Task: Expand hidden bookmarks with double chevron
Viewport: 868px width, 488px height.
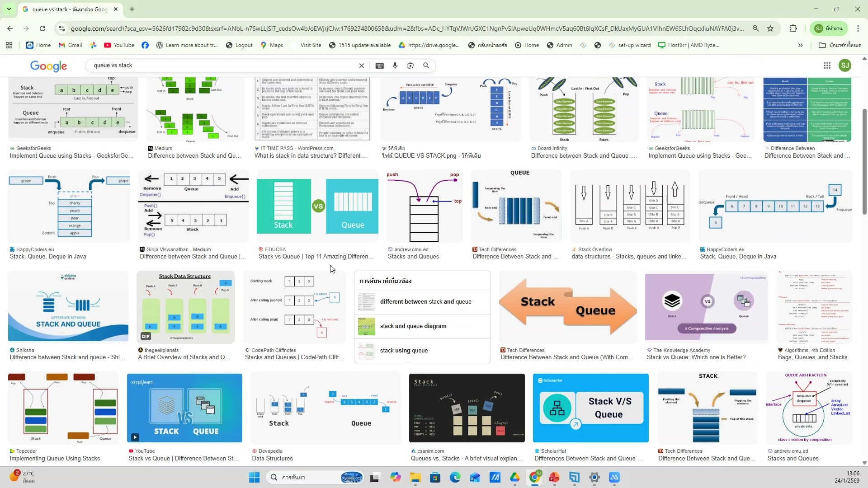Action: [800, 45]
